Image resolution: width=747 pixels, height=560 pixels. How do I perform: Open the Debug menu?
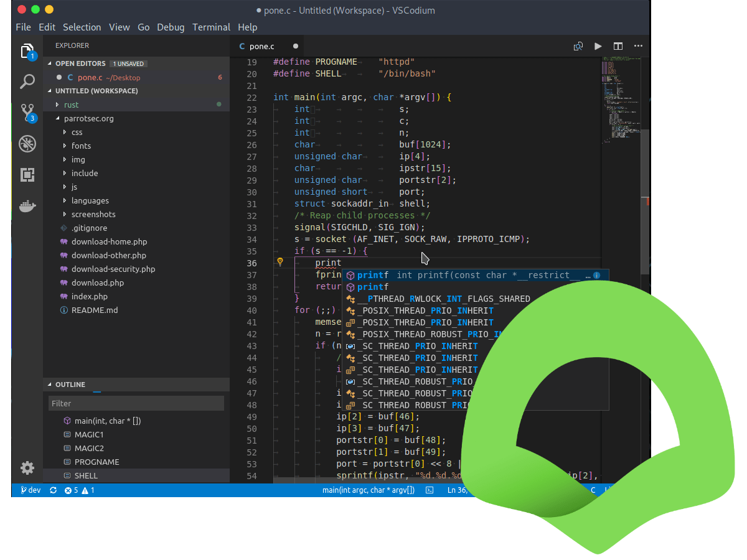tap(171, 27)
